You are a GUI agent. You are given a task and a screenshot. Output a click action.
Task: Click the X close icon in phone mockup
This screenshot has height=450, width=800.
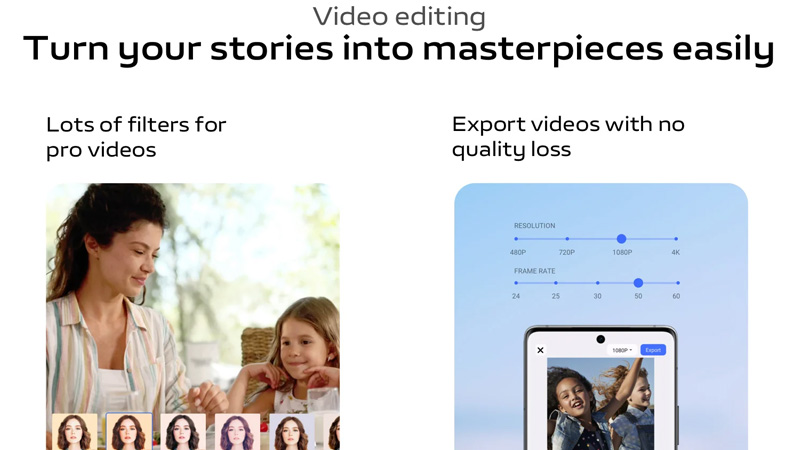540,350
